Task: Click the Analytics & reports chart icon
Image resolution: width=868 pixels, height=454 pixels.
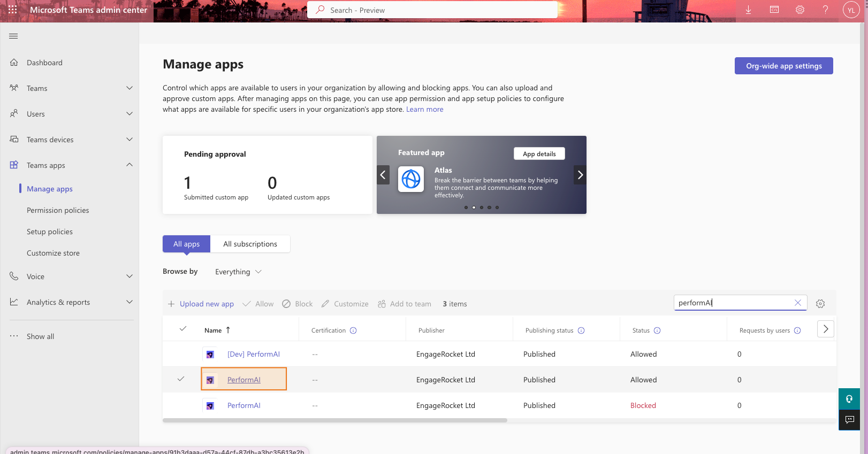Action: coord(14,302)
